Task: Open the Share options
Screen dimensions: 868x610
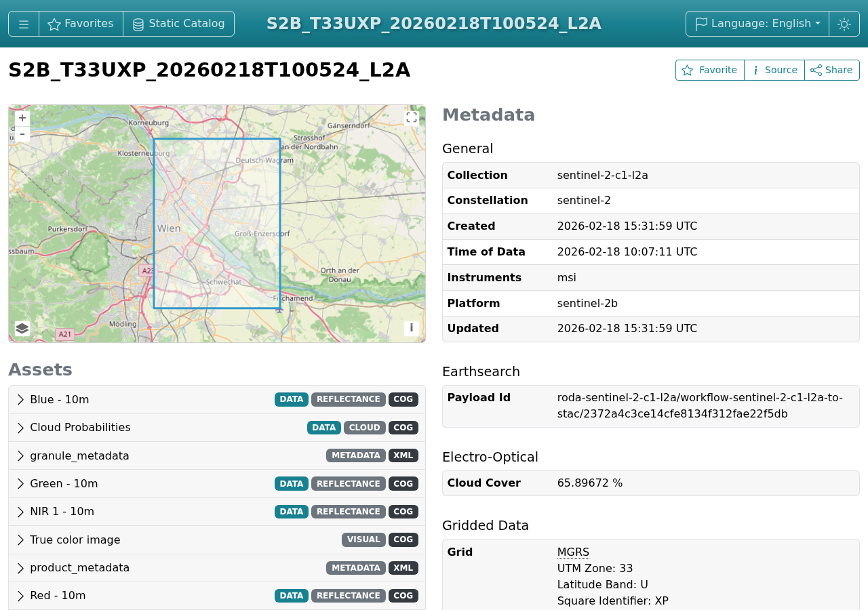Action: click(x=832, y=70)
